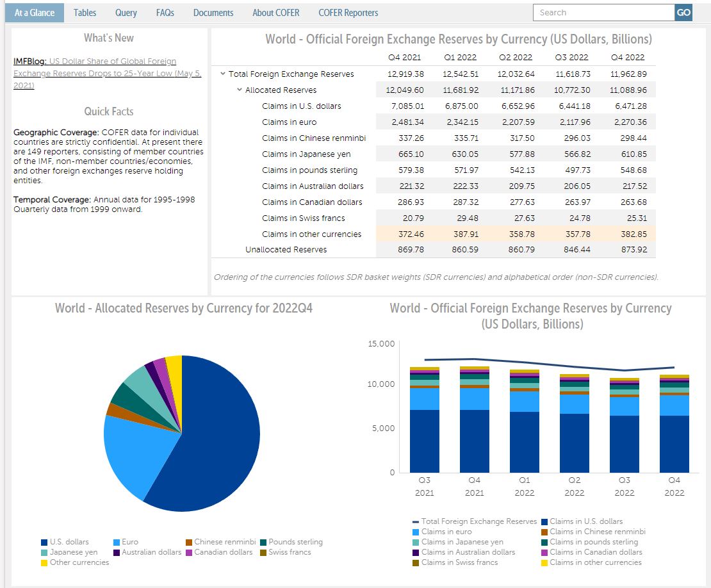Switch to the Query tab
The height and width of the screenshot is (588, 711).
click(x=126, y=13)
